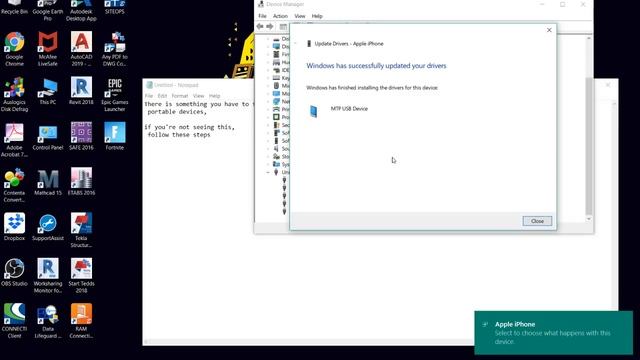
Task: Open View menu in Notepad
Action: [198, 96]
